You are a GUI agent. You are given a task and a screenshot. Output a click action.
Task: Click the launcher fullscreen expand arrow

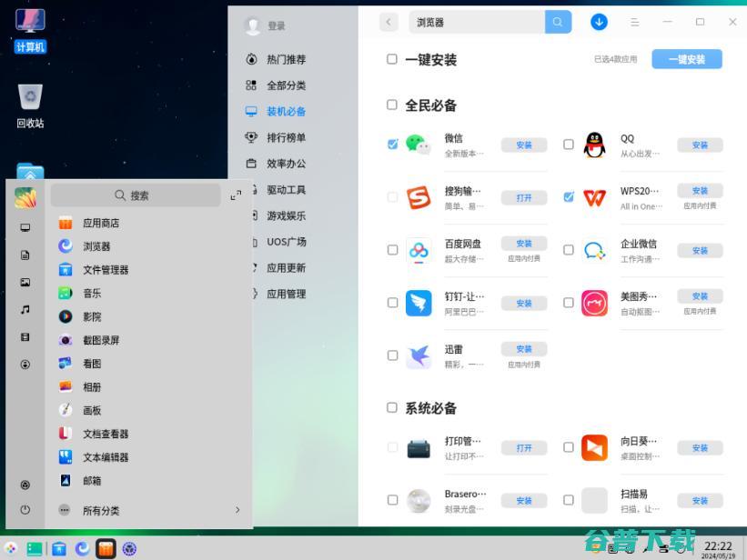(x=237, y=194)
